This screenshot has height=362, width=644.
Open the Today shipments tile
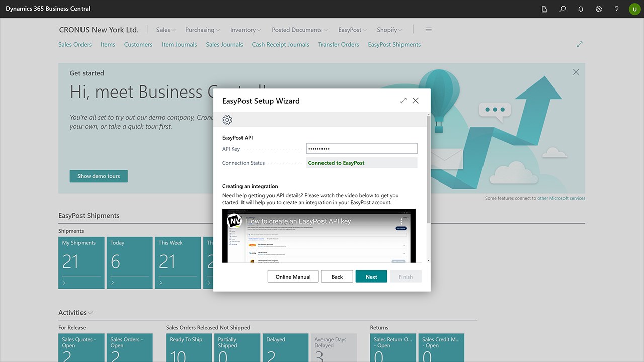[130, 262]
